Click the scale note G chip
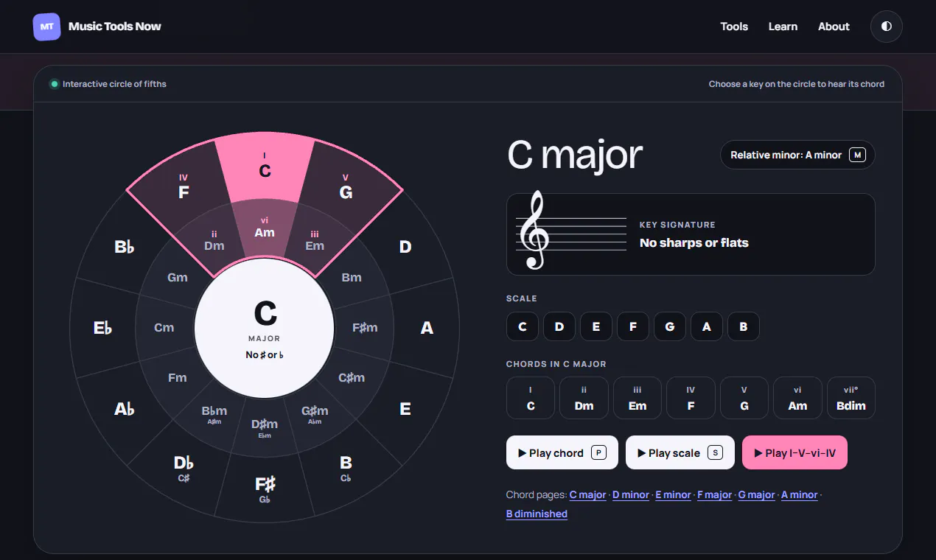 [670, 326]
